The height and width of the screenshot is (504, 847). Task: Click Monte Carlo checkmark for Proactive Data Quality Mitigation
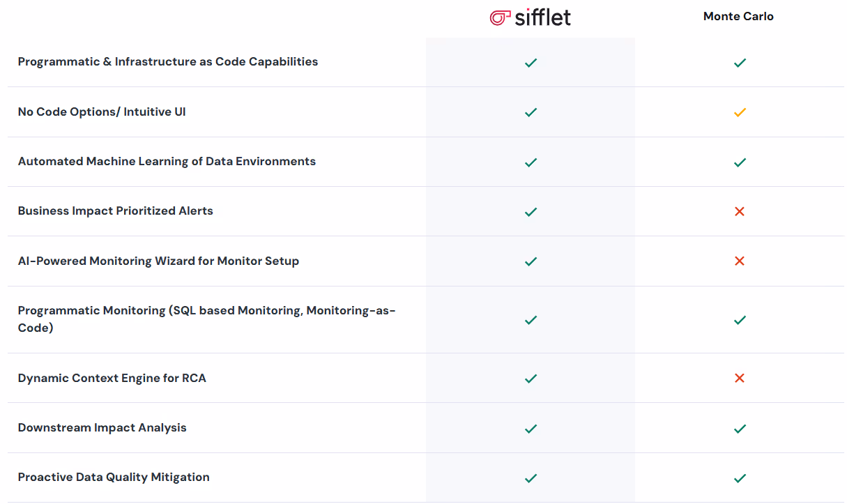[740, 478]
